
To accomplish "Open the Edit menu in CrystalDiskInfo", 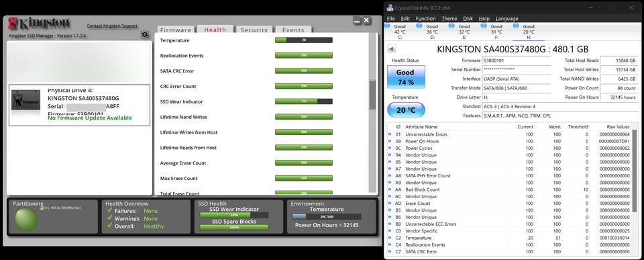I will coord(405,19).
